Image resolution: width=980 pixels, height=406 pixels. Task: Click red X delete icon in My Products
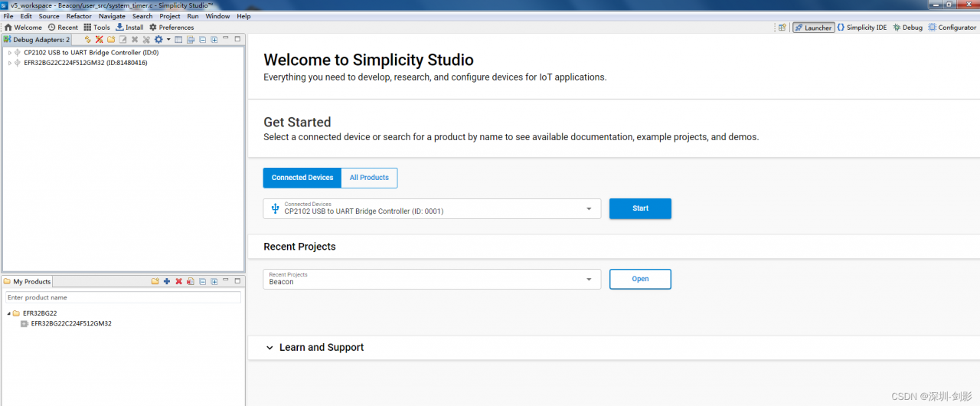pyautogui.click(x=178, y=282)
